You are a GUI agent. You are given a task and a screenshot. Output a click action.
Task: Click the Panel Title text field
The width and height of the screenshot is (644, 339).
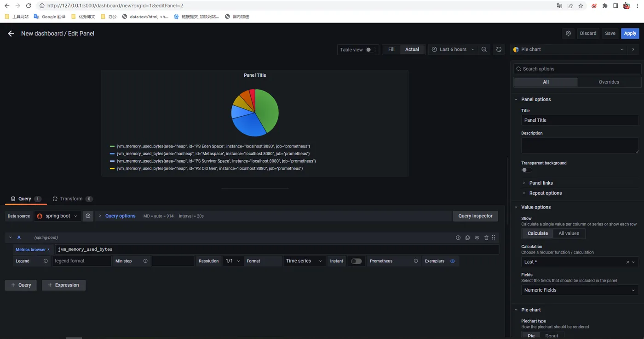(580, 120)
